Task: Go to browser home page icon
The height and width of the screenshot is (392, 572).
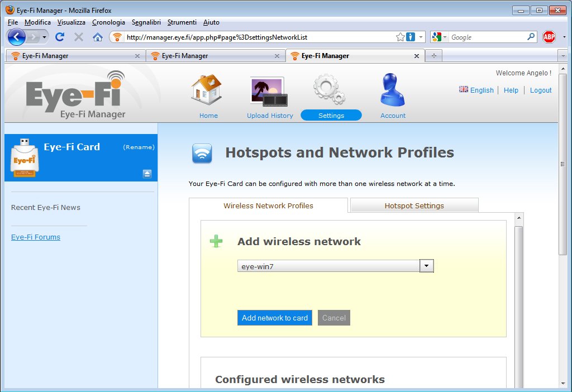Action: (97, 37)
